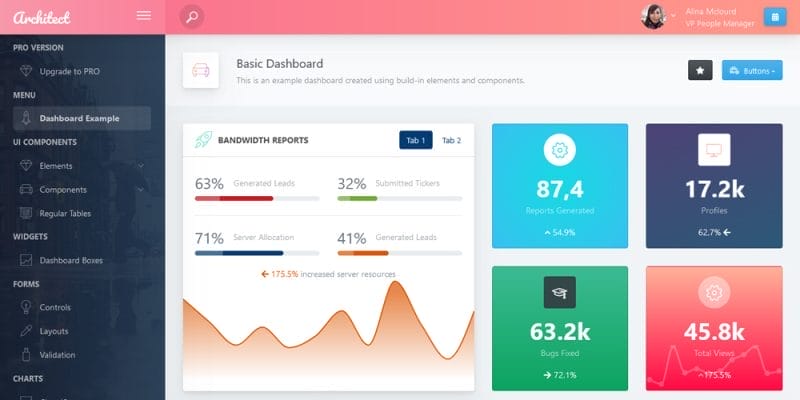Click the dark star favorite button
Image resolution: width=800 pixels, height=400 pixels.
click(700, 70)
